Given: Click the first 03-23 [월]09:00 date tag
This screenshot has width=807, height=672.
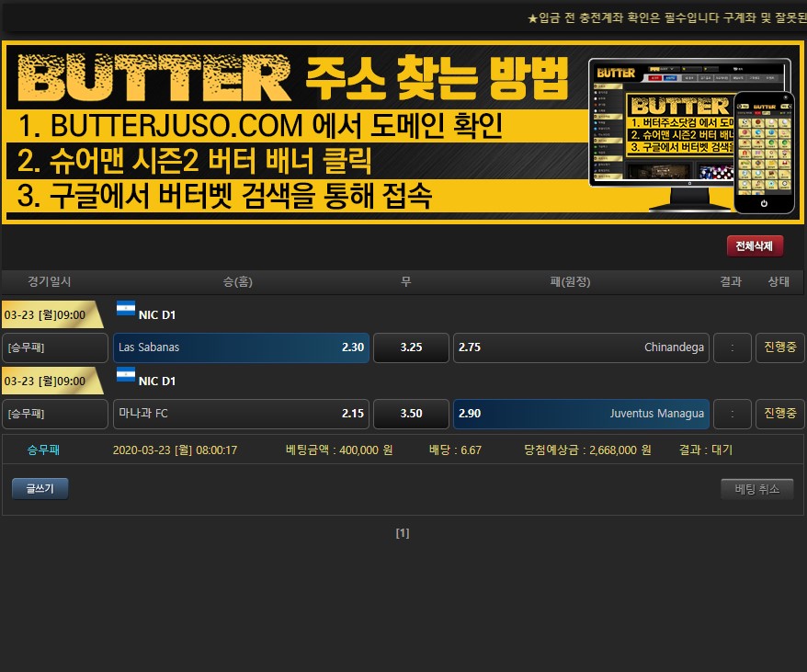Looking at the screenshot, I should [x=51, y=314].
